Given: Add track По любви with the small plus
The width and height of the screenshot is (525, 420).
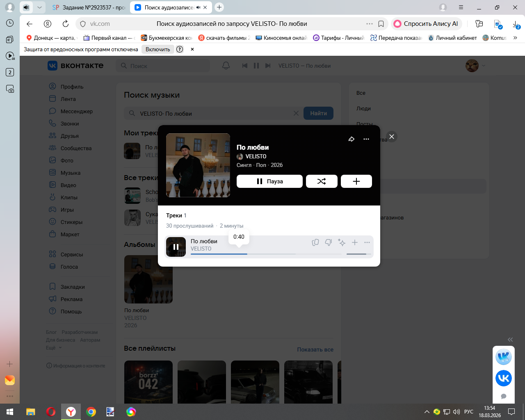Looking at the screenshot, I should pyautogui.click(x=355, y=242).
